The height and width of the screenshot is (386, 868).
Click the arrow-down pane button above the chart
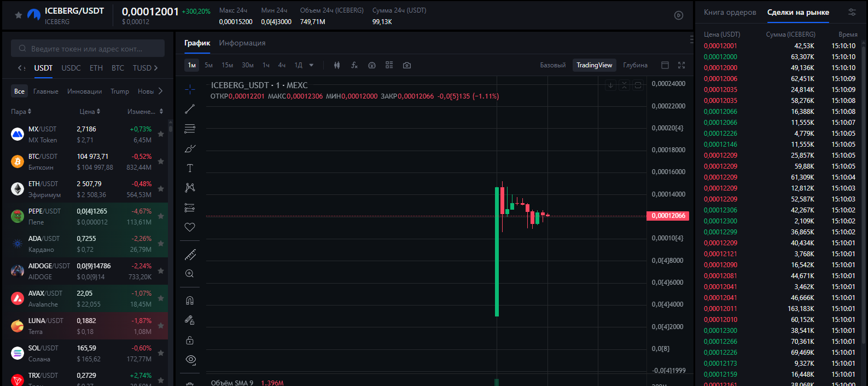click(610, 85)
